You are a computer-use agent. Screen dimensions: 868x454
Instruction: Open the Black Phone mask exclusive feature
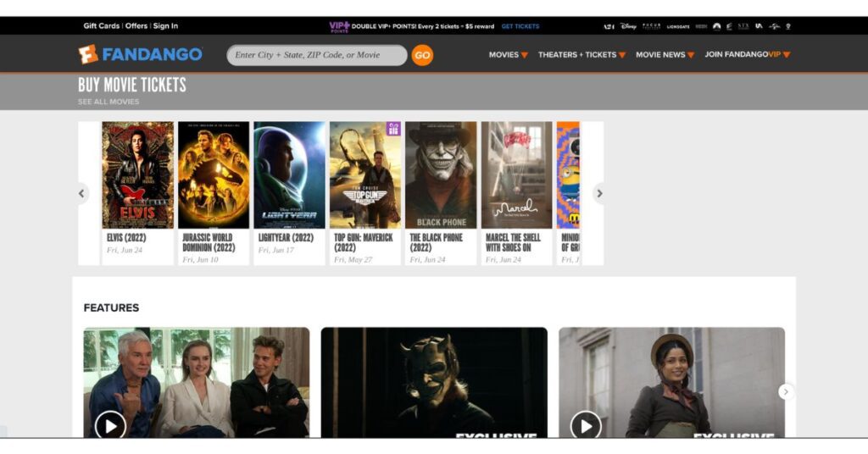tap(434, 383)
